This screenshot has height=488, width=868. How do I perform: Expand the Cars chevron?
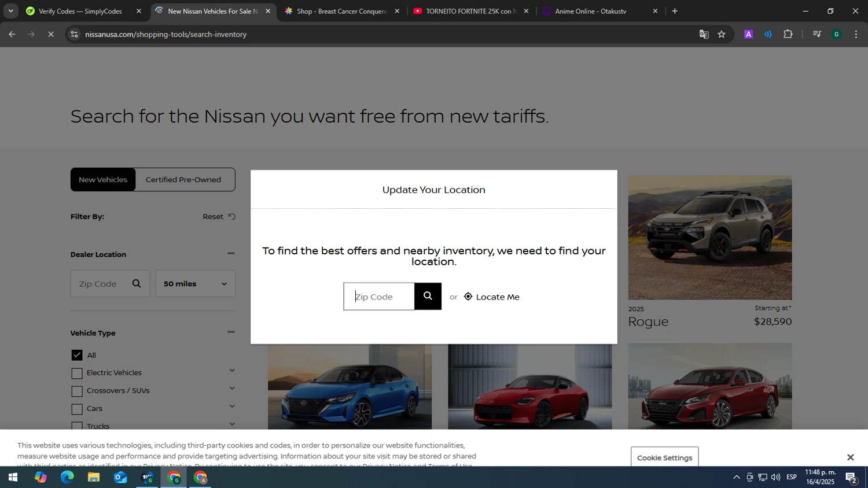tap(232, 406)
